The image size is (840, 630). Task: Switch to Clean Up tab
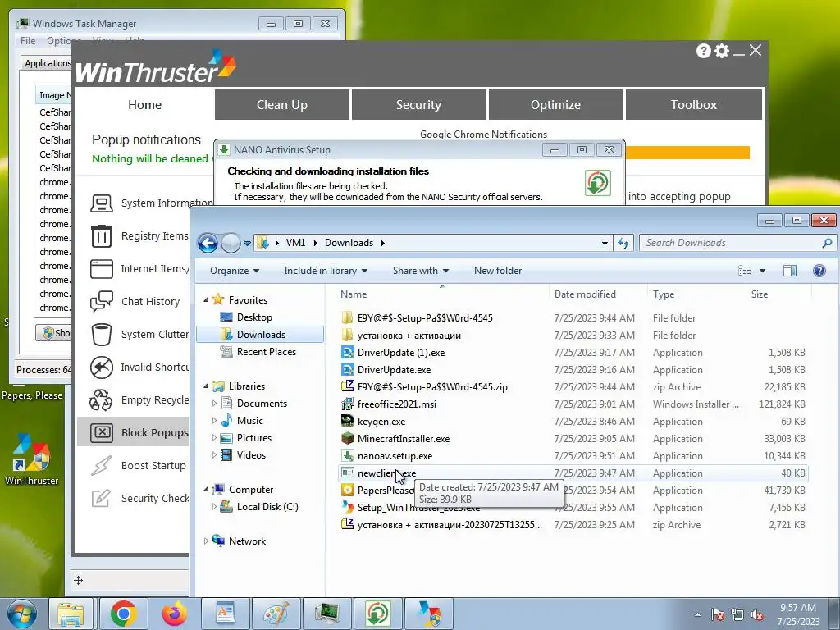point(282,105)
